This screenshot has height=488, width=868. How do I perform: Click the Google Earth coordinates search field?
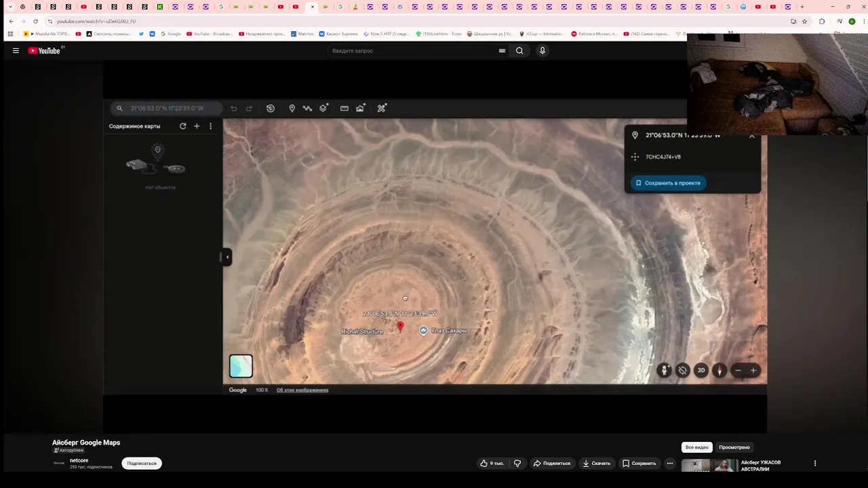click(167, 108)
